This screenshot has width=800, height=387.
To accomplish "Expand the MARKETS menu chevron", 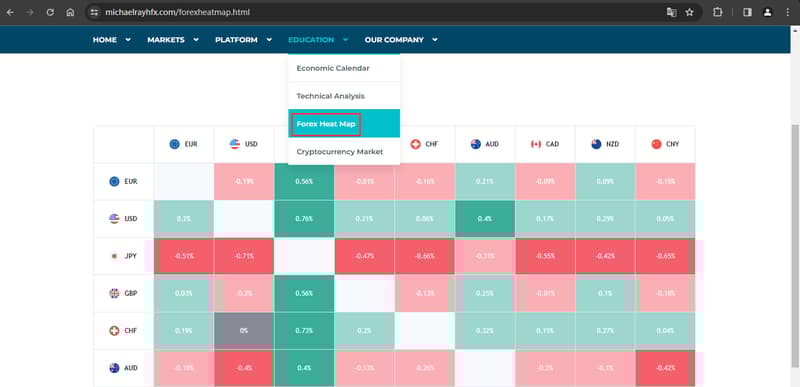I will pyautogui.click(x=195, y=40).
